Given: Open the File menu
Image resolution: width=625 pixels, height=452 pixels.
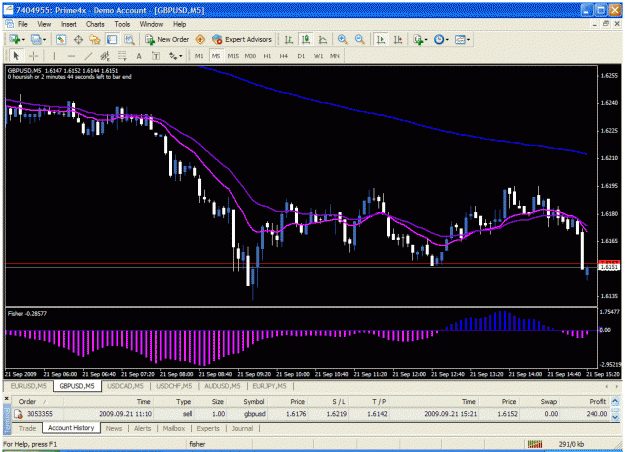Looking at the screenshot, I should 23,24.
